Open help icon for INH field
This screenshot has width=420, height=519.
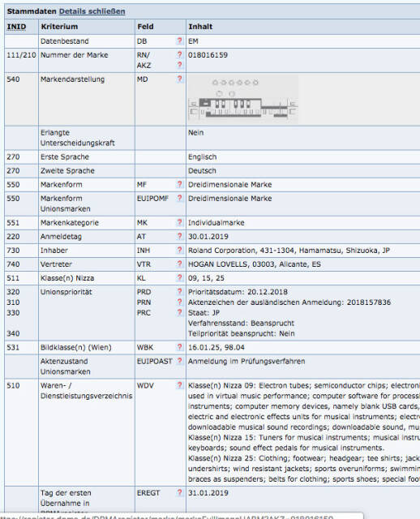[x=179, y=250]
